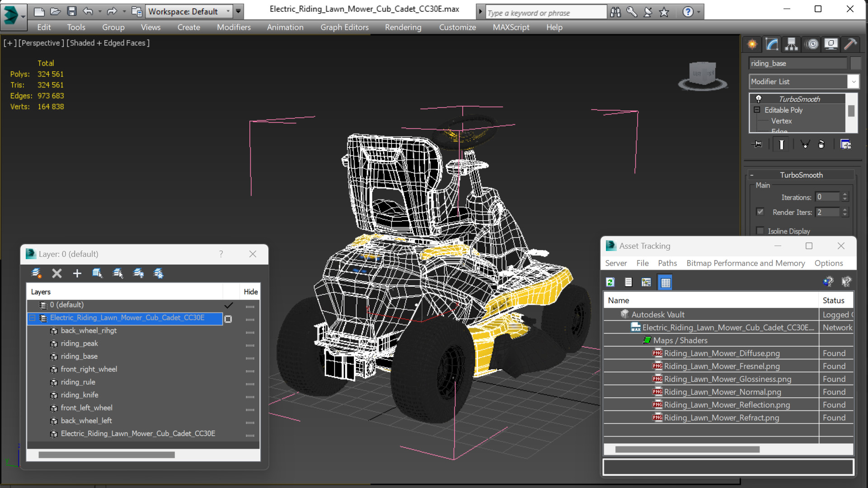Click the object color swatch beside riding_base
The height and width of the screenshot is (488, 868).
pyautogui.click(x=855, y=63)
